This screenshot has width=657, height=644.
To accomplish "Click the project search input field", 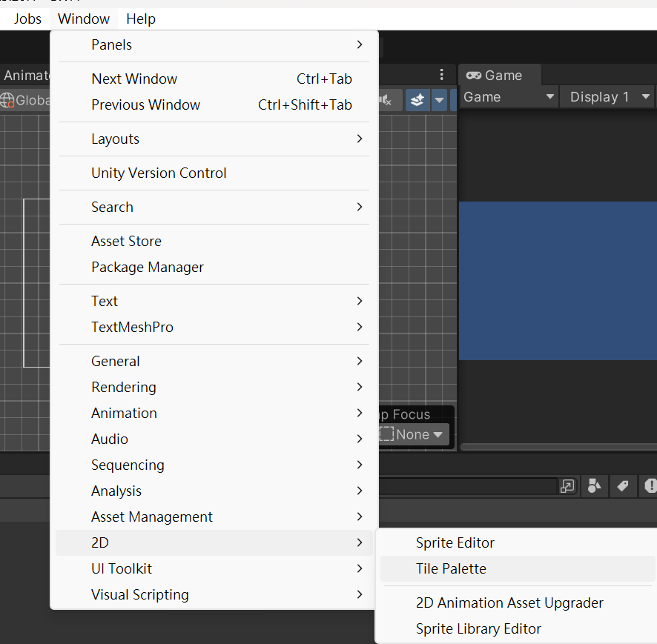I will (468, 486).
